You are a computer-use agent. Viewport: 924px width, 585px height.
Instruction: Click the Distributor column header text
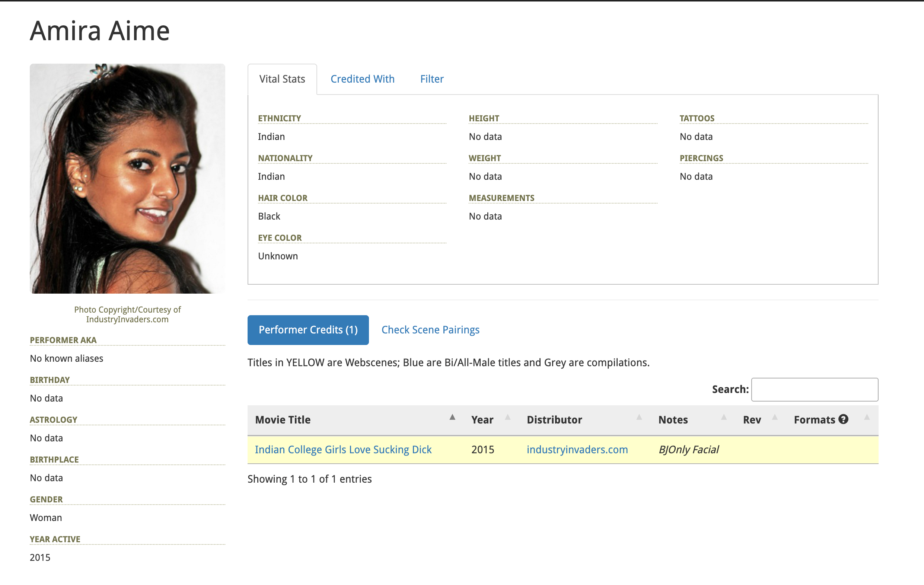pos(554,420)
